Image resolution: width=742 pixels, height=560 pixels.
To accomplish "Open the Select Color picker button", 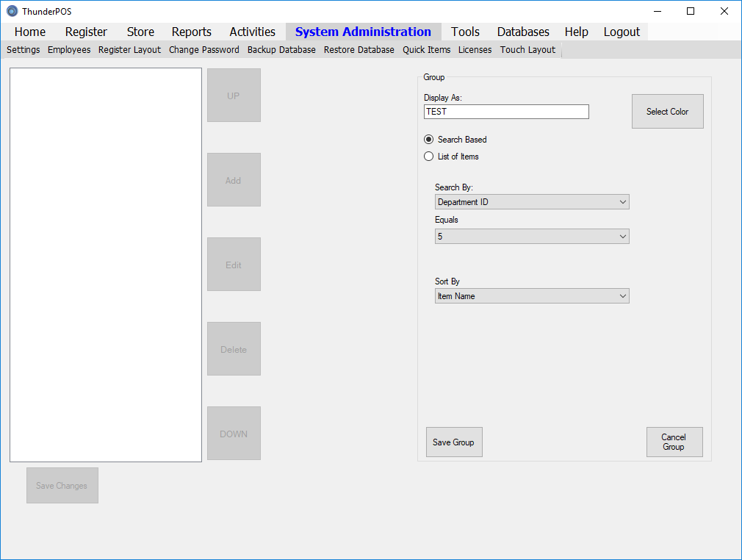I will tap(667, 111).
